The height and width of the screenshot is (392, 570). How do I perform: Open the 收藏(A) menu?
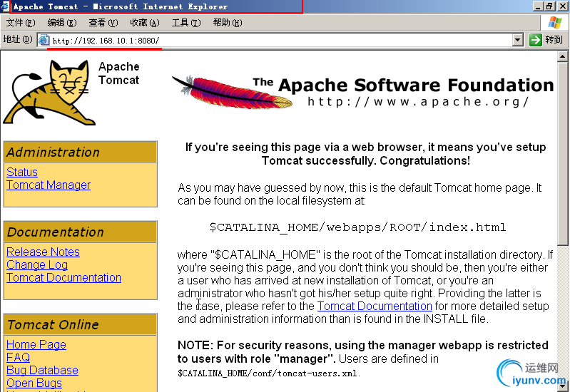pos(145,23)
